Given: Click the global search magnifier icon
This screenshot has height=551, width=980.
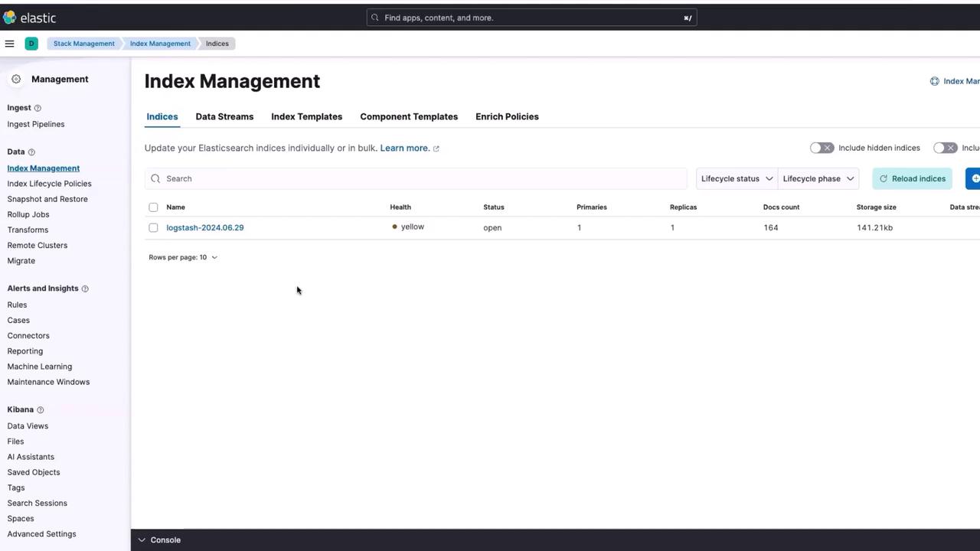Looking at the screenshot, I should pos(375,18).
